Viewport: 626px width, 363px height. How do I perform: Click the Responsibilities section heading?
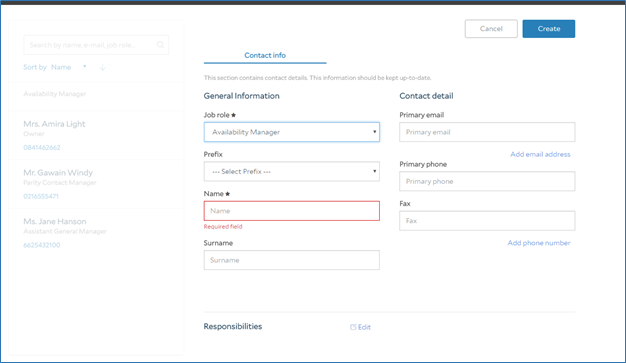[x=233, y=327]
